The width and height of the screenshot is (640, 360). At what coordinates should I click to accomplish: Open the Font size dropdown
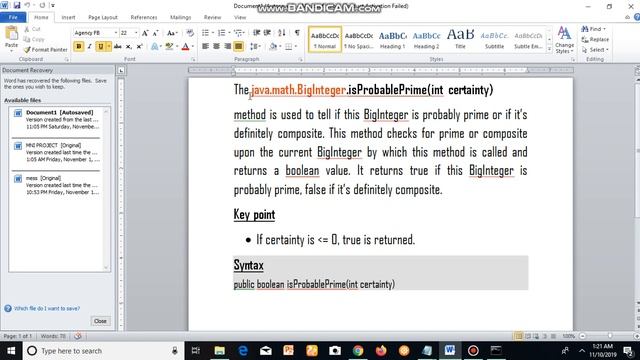[136, 33]
